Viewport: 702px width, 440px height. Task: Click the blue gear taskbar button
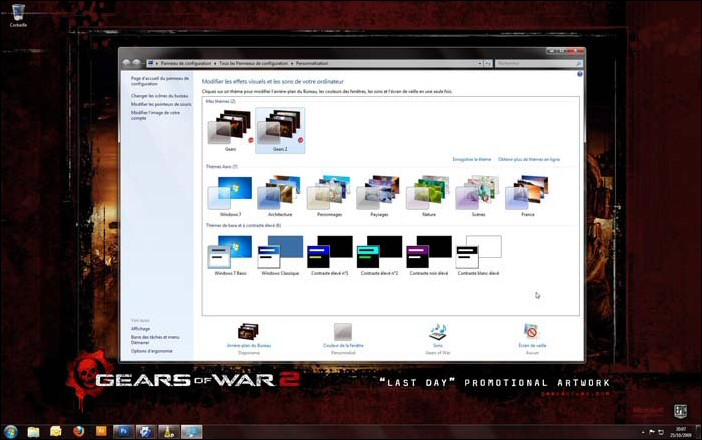point(146,431)
